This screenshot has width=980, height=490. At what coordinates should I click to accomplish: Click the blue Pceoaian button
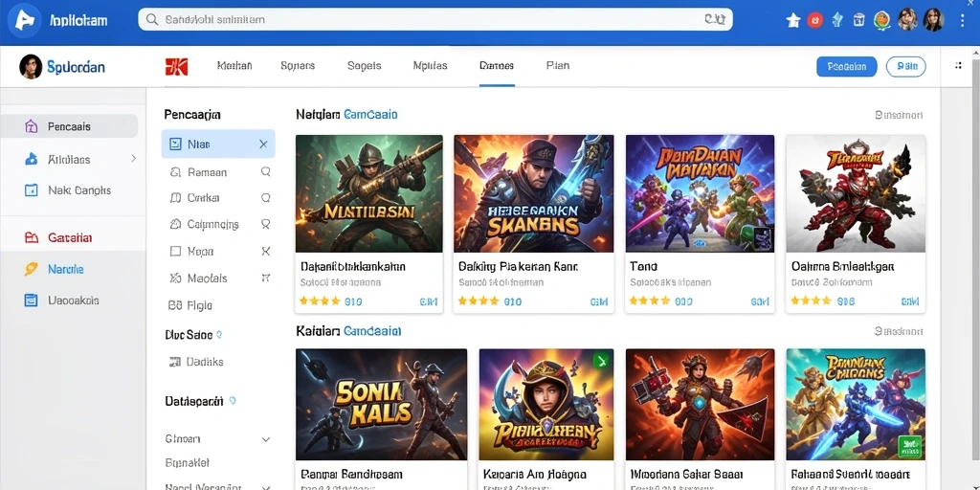(847, 66)
